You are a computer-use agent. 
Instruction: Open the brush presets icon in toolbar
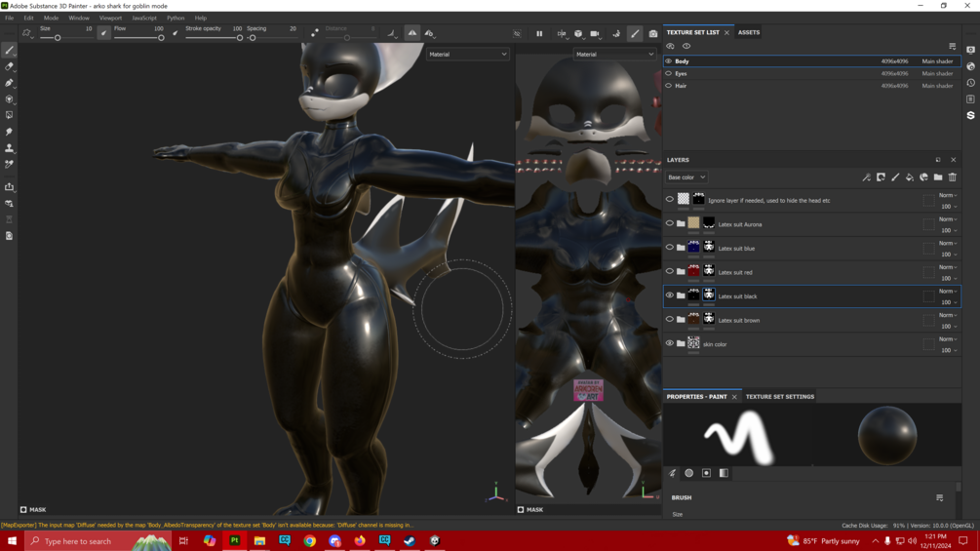tap(27, 33)
